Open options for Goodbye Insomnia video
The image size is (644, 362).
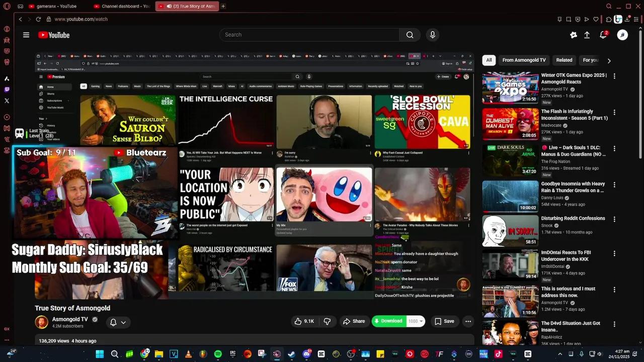[x=614, y=184]
